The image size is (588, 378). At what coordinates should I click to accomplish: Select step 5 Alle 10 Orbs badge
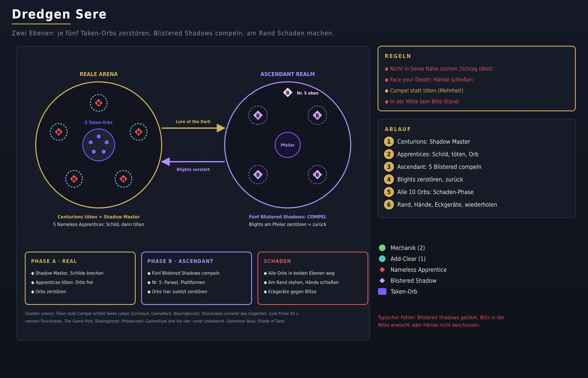[389, 192]
